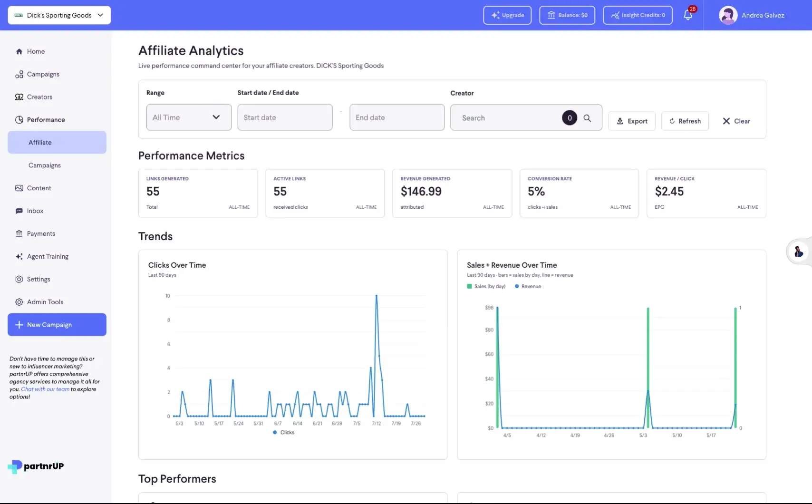Click the Active Links metric card
The width and height of the screenshot is (812, 504).
325,193
